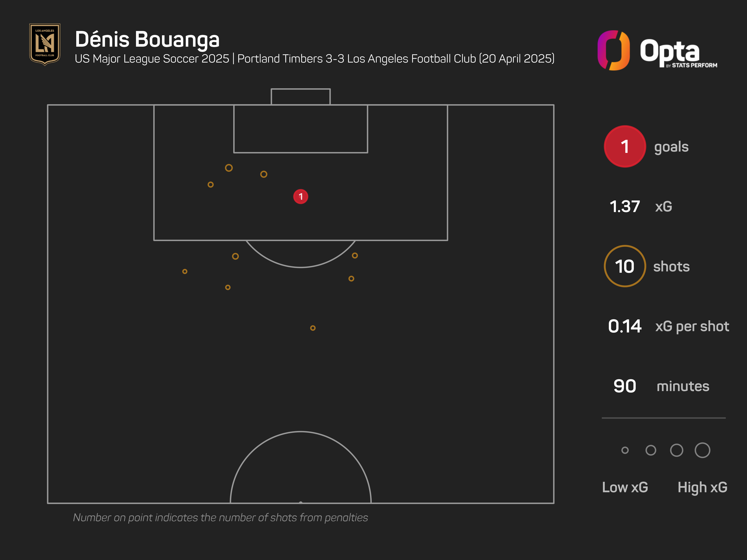Click the Dénis Bouanga player name heading
Viewport: 747px width, 560px height.
147,39
